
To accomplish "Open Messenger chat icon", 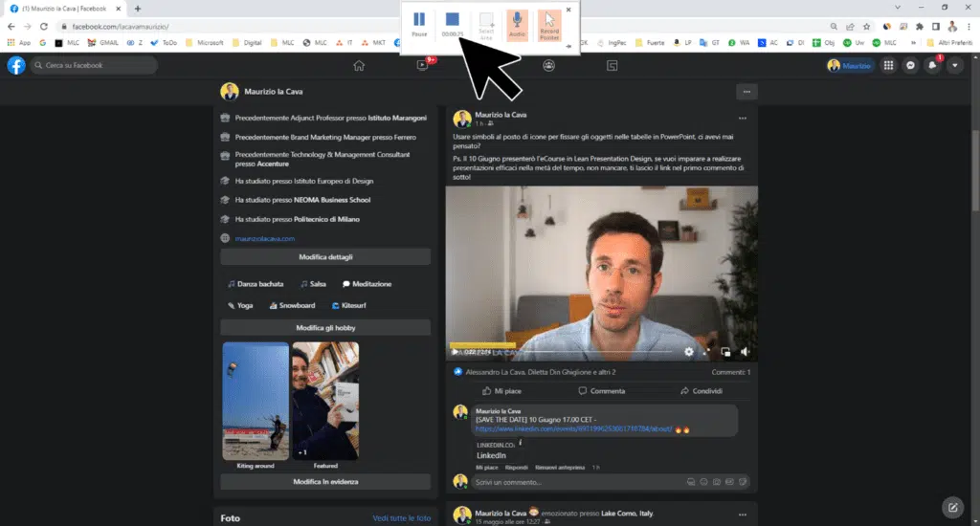I will pos(910,66).
